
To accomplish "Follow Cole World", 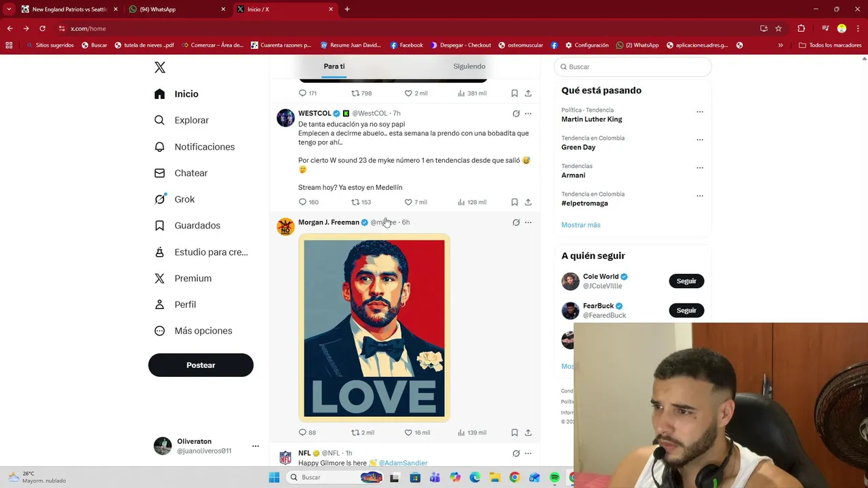I will pyautogui.click(x=686, y=281).
